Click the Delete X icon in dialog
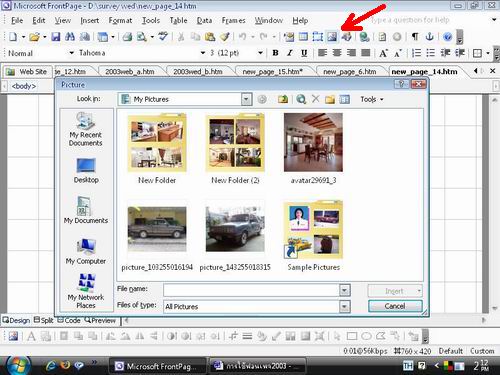The width and height of the screenshot is (500, 375). point(315,99)
